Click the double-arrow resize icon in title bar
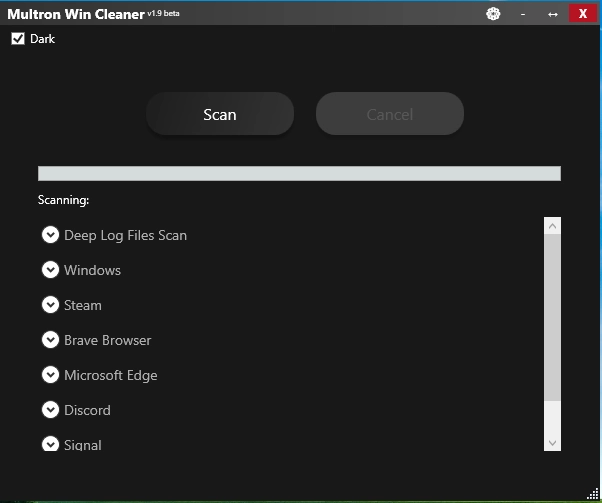The height and width of the screenshot is (503, 602). (x=552, y=14)
